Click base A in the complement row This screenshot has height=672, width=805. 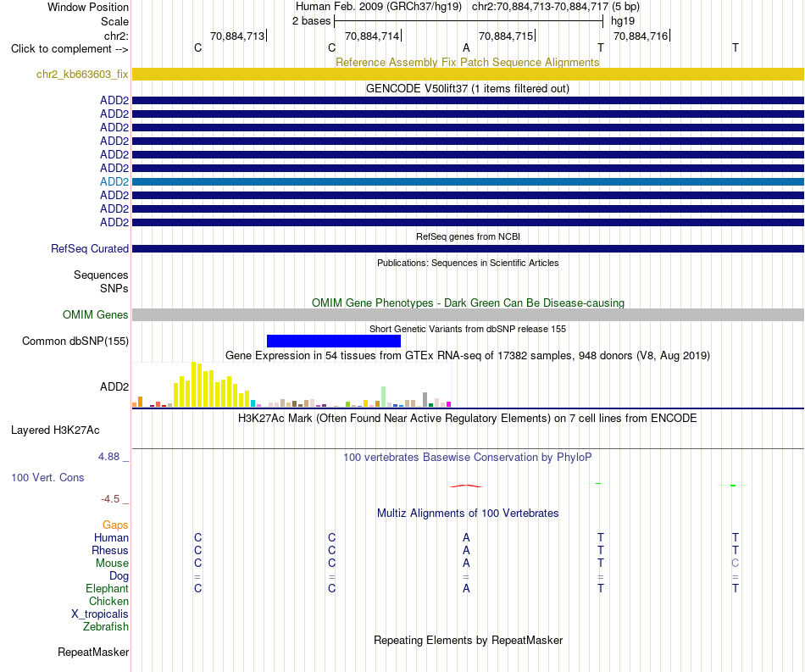[x=466, y=47]
